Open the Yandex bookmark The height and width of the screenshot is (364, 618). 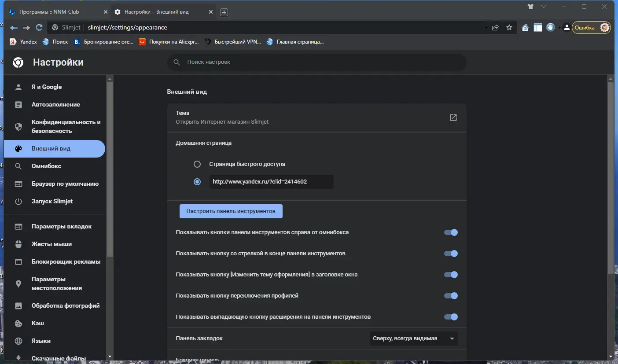tap(23, 42)
